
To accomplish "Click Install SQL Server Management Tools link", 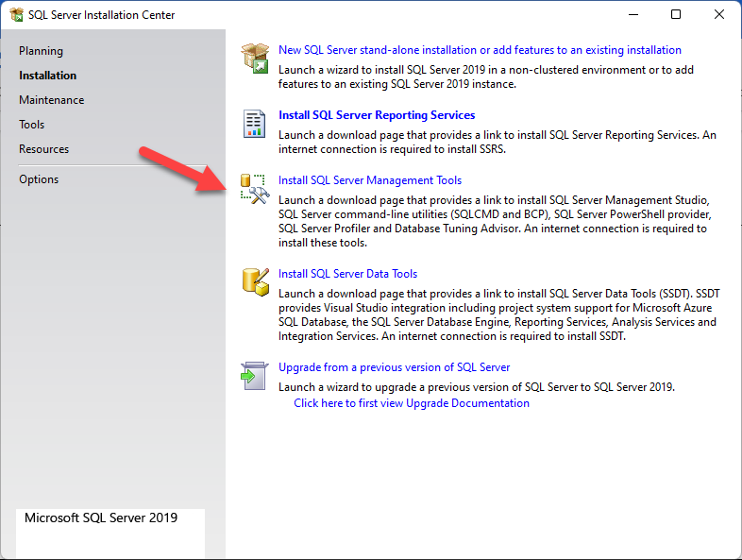I will click(x=370, y=180).
